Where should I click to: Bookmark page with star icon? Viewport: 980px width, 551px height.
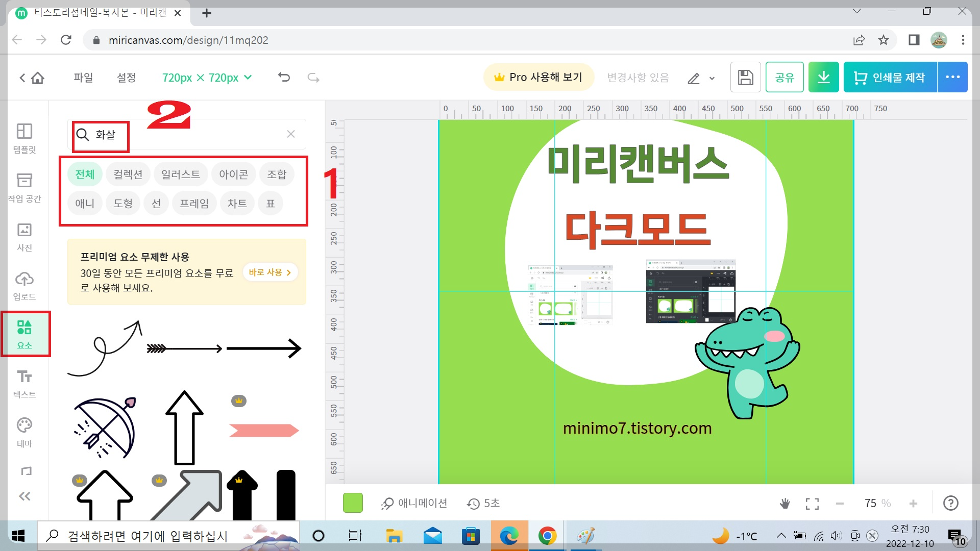[884, 40]
